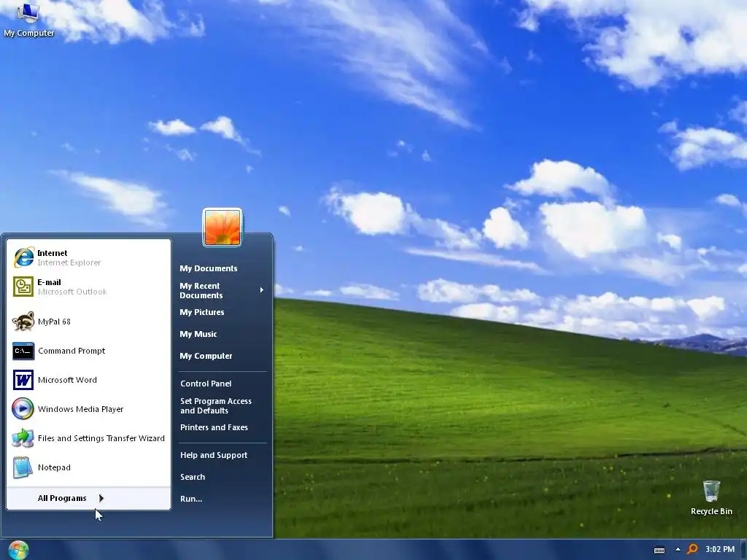Open Printers and Faxes
Viewport: 747px width, 560px height.
coord(214,427)
